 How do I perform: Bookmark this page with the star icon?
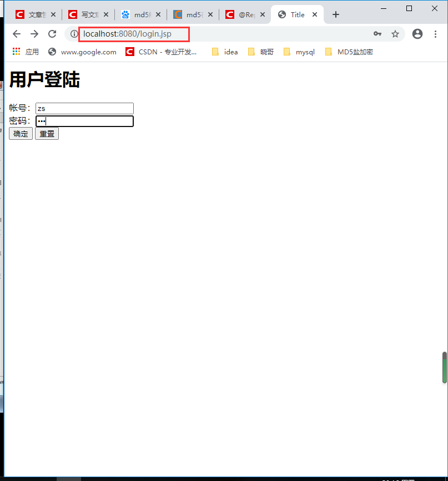click(x=395, y=34)
